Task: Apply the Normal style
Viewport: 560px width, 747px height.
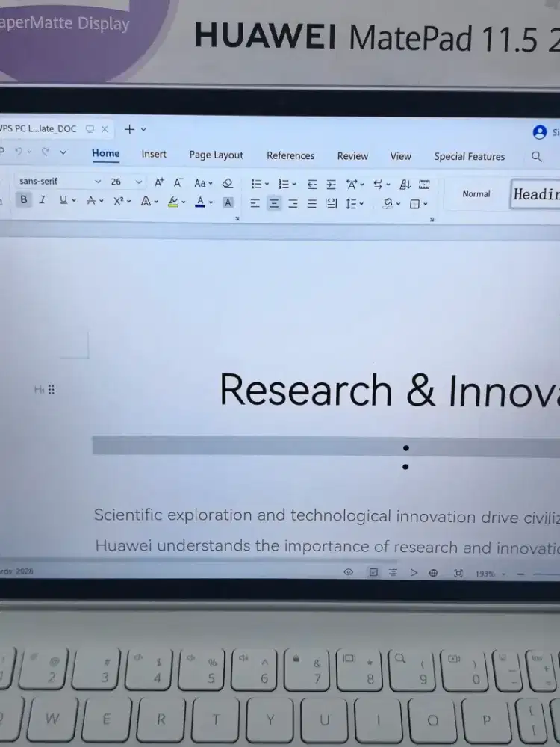Action: coord(476,194)
